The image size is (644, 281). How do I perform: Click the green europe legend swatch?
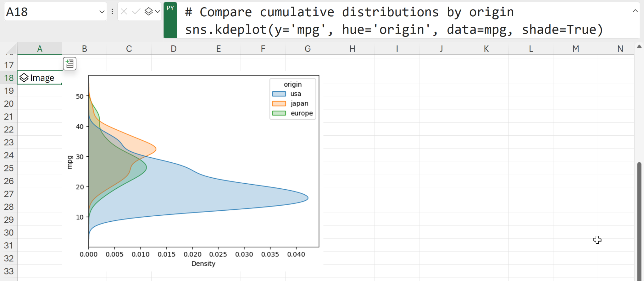tap(279, 113)
